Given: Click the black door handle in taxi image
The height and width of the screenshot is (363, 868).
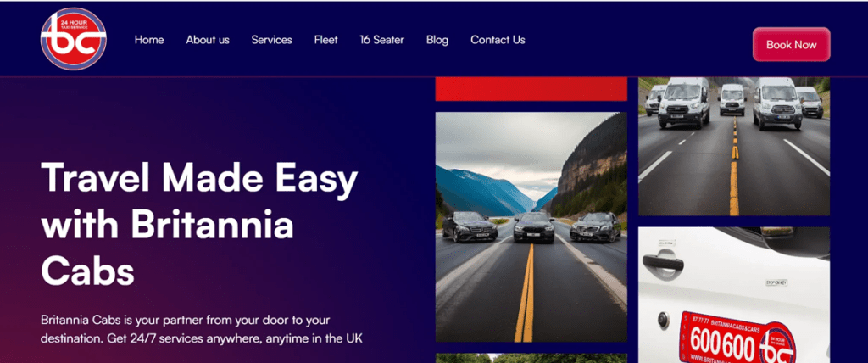Looking at the screenshot, I should point(663,261).
